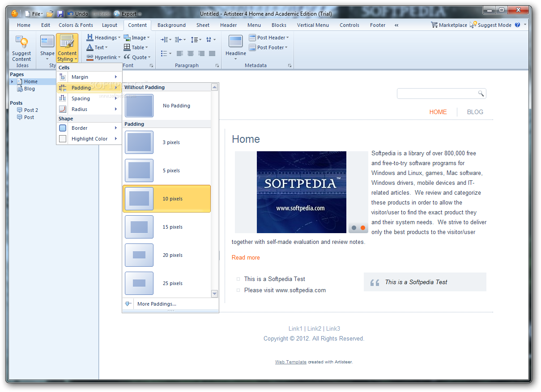Click the Web Template footer link
Screen dimensions: 541x392
tap(290, 362)
